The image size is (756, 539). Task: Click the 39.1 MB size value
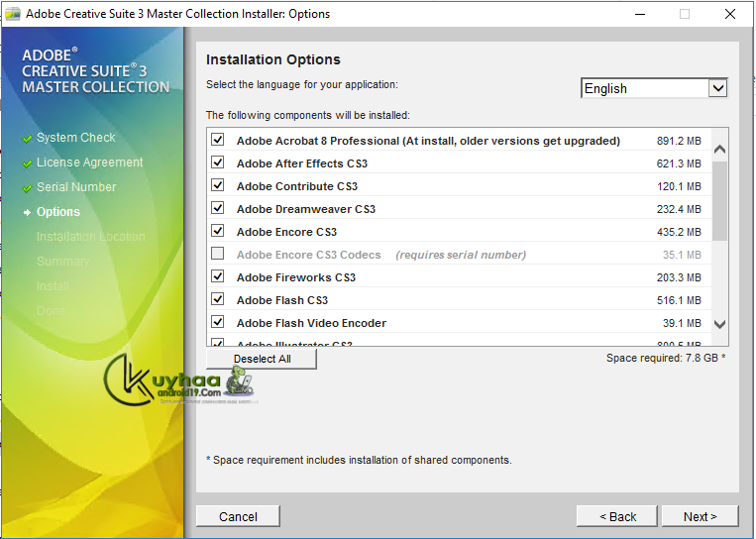point(682,323)
